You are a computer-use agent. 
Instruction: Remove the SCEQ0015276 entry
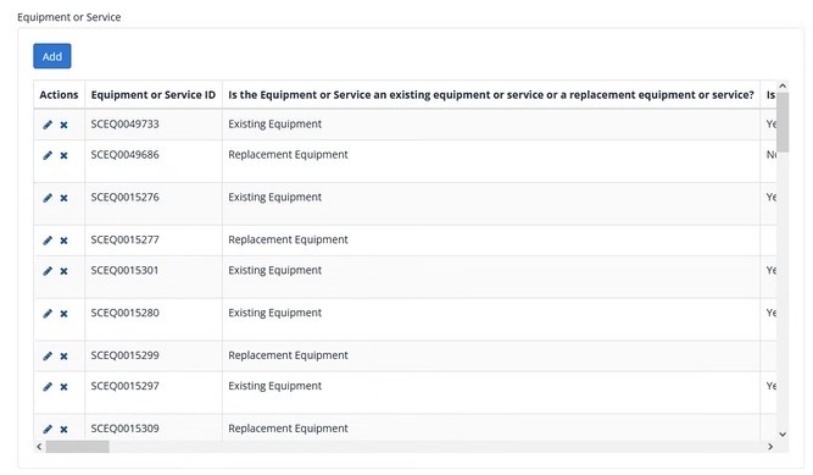tap(64, 198)
